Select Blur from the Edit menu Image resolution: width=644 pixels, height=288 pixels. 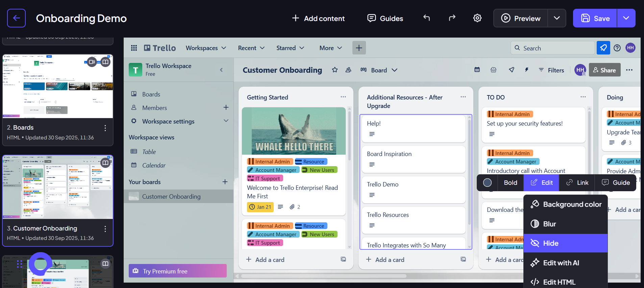[566, 224]
